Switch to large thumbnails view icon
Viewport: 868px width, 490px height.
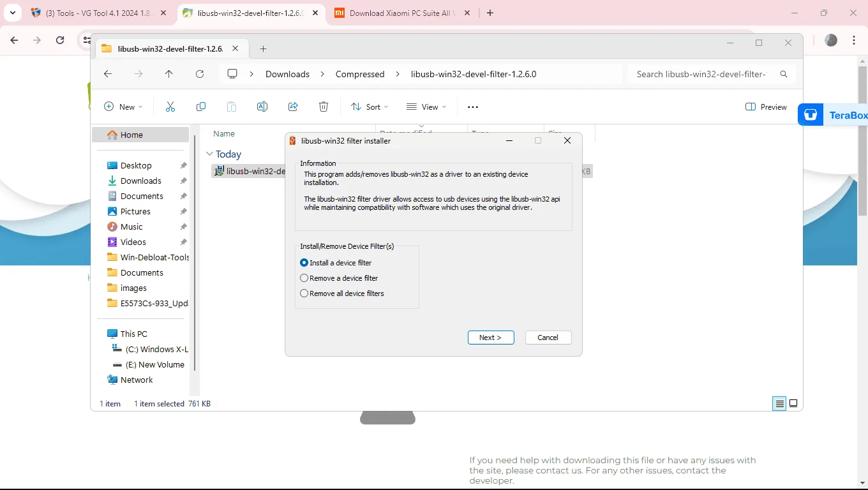point(793,403)
